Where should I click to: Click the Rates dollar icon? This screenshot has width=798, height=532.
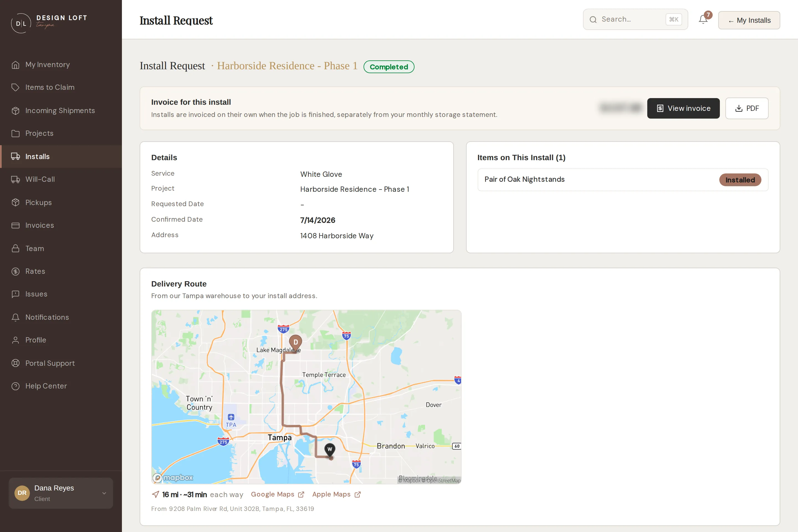pyautogui.click(x=16, y=271)
